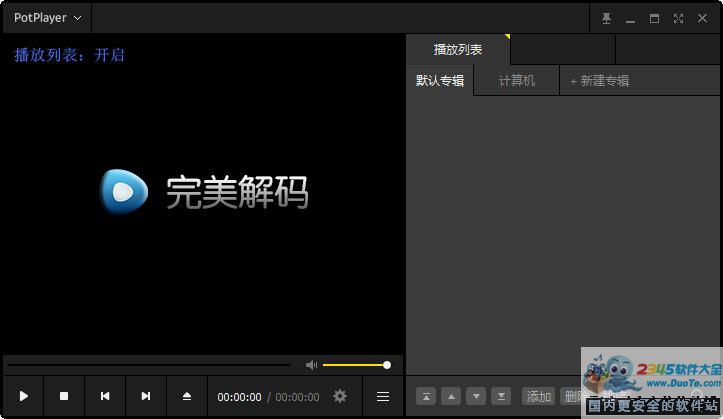Open settings via the gear icon
This screenshot has width=723, height=419.
(340, 396)
